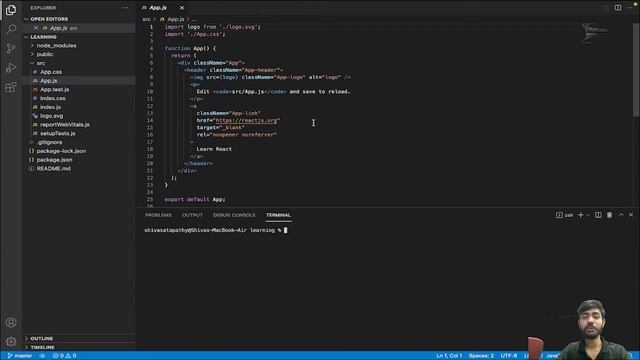Open setupTests.js file
Image resolution: width=640 pixels, height=360 pixels.
(58, 133)
